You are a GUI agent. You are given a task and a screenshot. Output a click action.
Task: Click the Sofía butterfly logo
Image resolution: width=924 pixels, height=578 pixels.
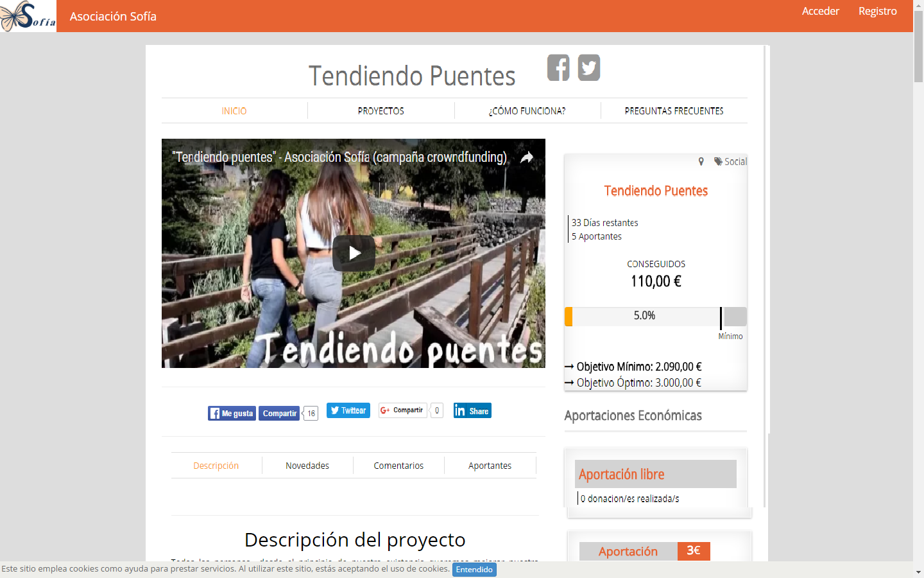point(28,16)
